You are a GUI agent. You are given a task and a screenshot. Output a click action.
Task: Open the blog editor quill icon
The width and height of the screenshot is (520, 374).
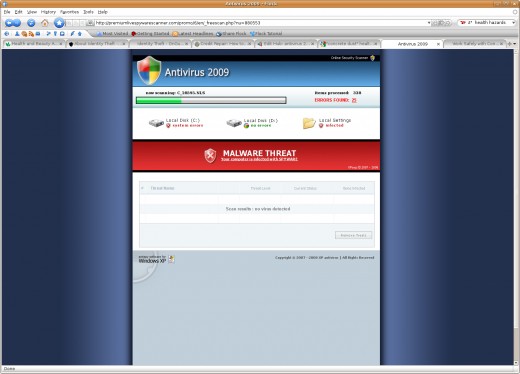coord(72,34)
